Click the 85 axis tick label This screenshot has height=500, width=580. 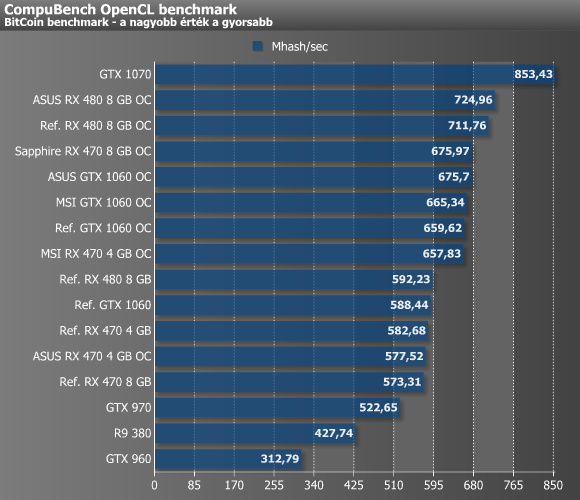(x=194, y=485)
